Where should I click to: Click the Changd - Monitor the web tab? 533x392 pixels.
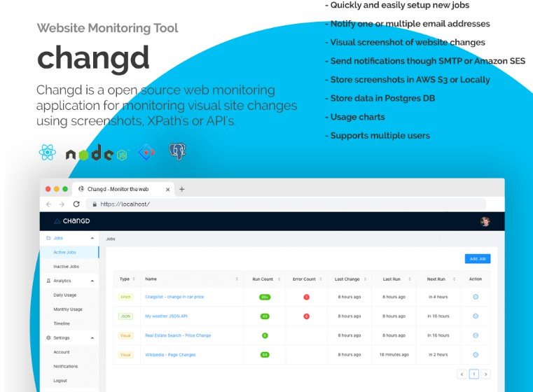click(123, 189)
